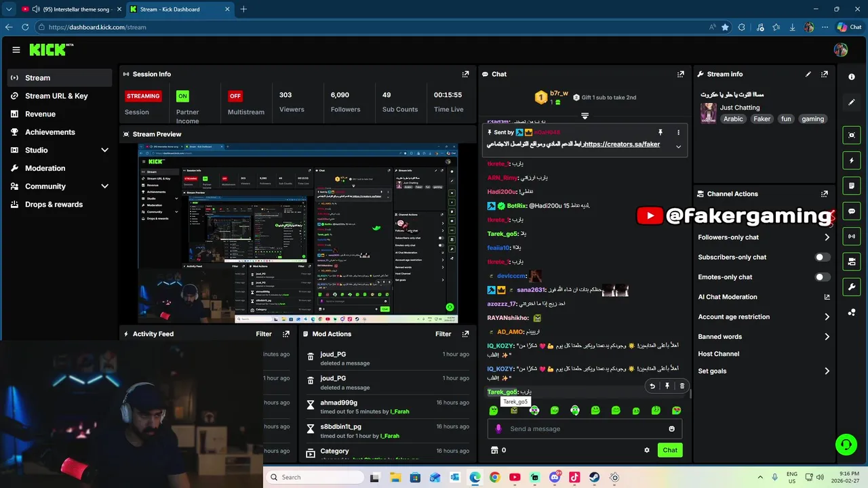This screenshot has width=868, height=488.
Task: Pin Tarek_go5's chat message
Action: click(x=667, y=386)
